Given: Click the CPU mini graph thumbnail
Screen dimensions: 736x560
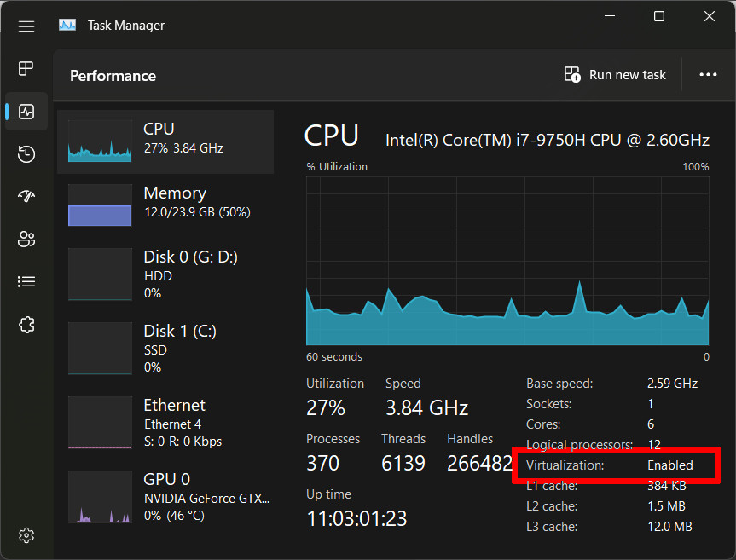Looking at the screenshot, I should pyautogui.click(x=100, y=141).
